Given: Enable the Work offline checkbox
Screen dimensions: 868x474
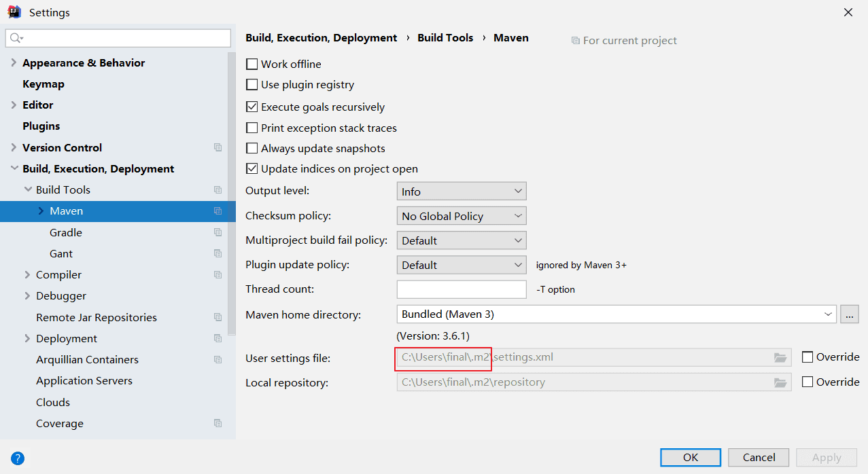Looking at the screenshot, I should click(x=252, y=65).
